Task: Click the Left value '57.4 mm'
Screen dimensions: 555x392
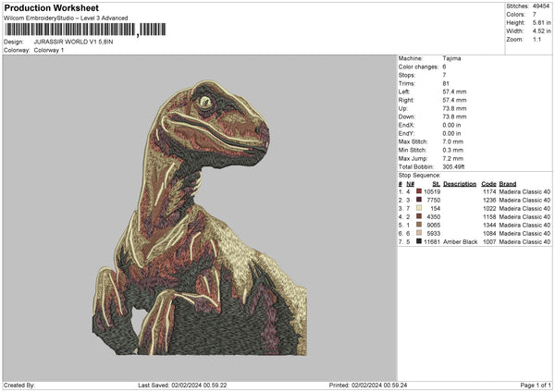Action: click(454, 92)
